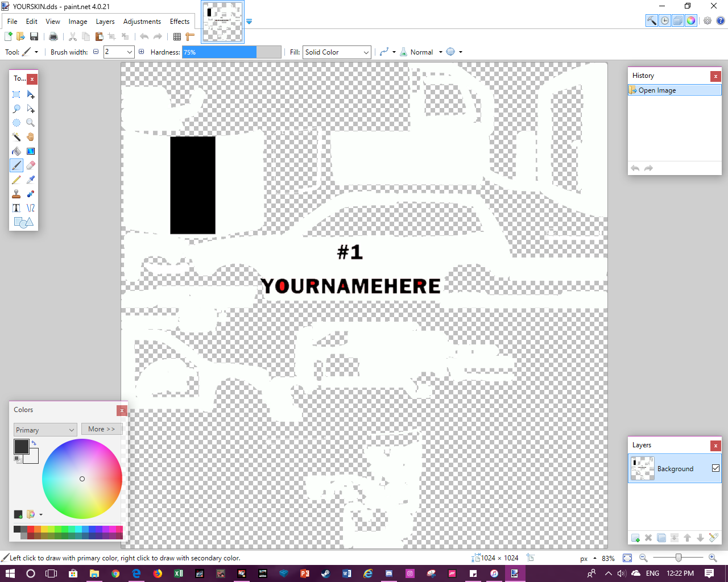Zoom out using the status bar magnifier
728x582 pixels.
[643, 558]
